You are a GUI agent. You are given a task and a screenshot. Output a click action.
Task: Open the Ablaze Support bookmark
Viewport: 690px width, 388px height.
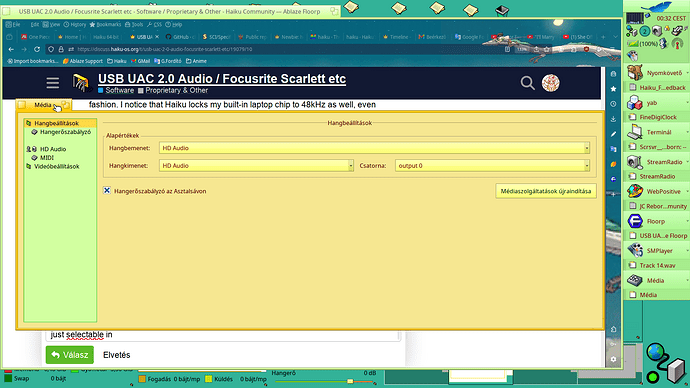pyautogui.click(x=82, y=61)
